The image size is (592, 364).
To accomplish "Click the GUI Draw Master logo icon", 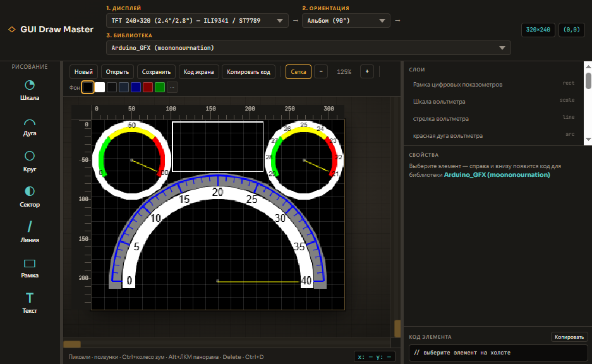I will [12, 30].
